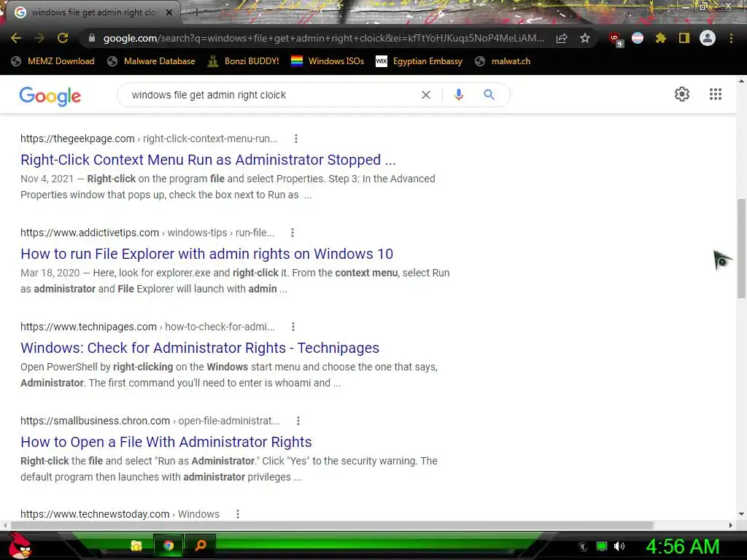This screenshot has width=747, height=560.
Task: Click the https://www.addictivetips.com URL breadcrumb
Action: tap(90, 233)
